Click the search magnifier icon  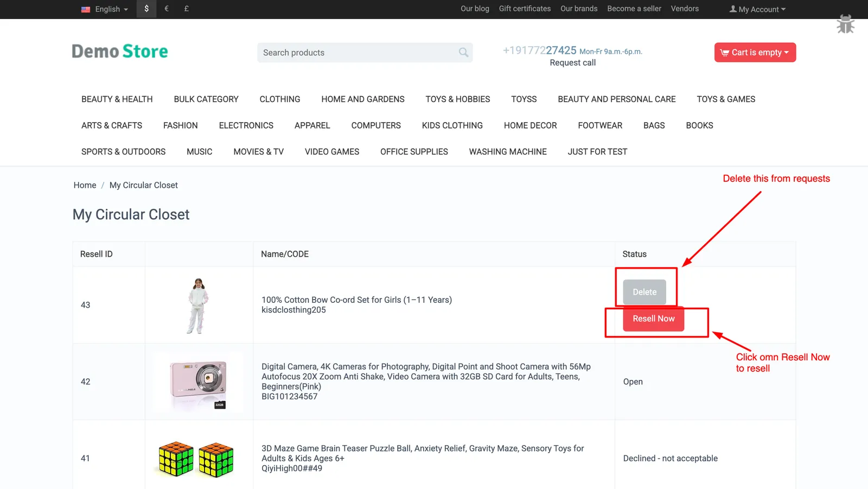click(x=463, y=52)
